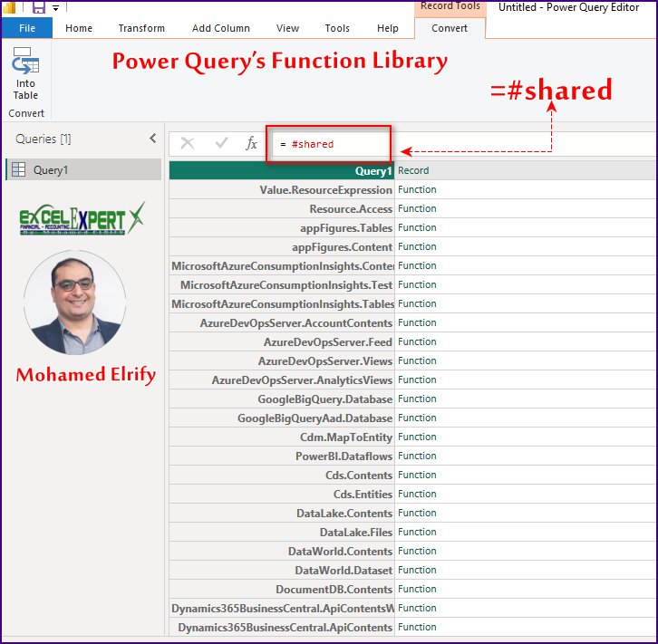The height and width of the screenshot is (644, 658).
Task: Click the Function link for Resource.Access
Action: (417, 208)
